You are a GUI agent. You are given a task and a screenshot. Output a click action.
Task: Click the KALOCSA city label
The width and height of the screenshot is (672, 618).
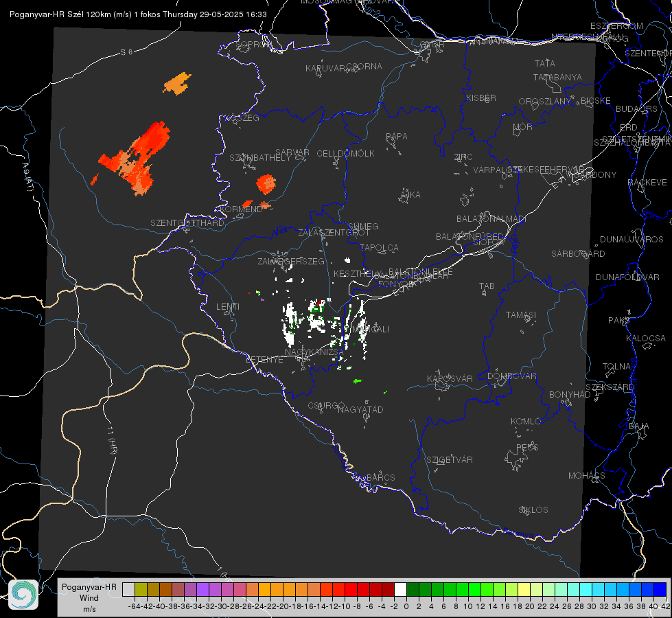[646, 339]
